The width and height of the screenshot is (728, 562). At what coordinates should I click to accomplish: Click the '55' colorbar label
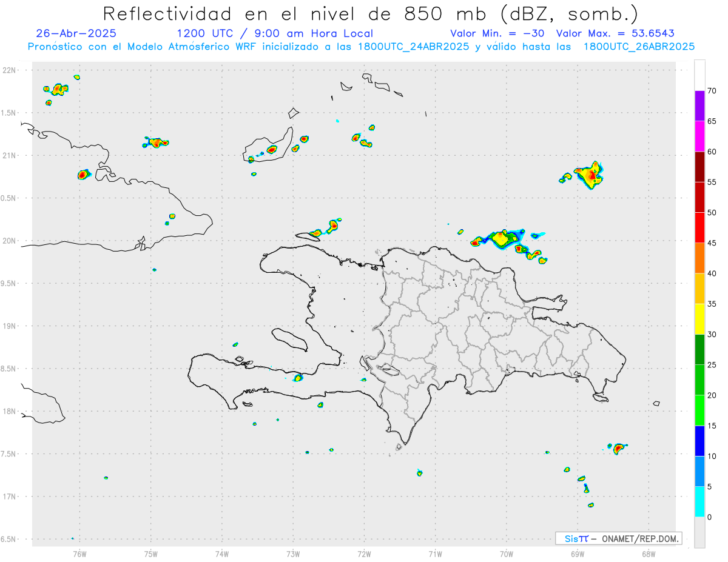[x=712, y=182]
